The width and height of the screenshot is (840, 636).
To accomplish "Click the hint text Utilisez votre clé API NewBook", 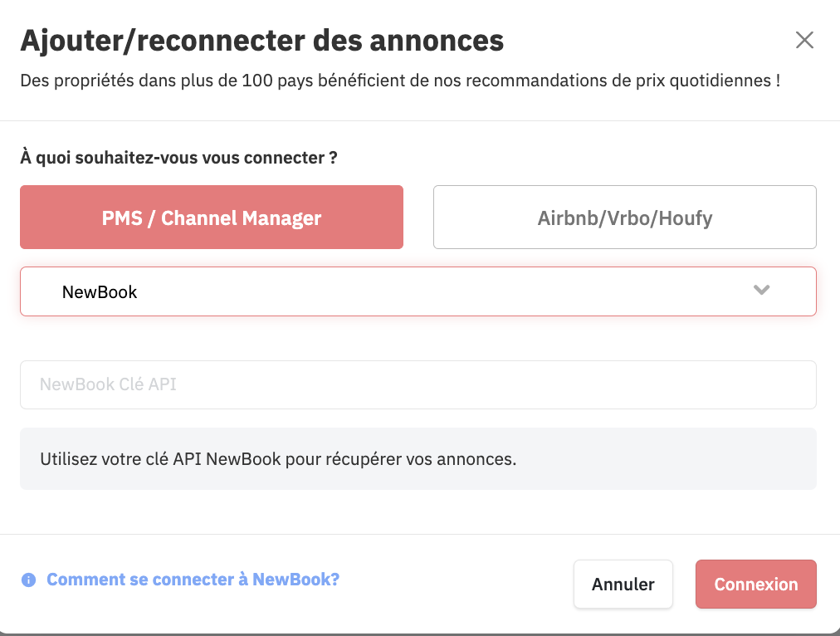I will (278, 459).
